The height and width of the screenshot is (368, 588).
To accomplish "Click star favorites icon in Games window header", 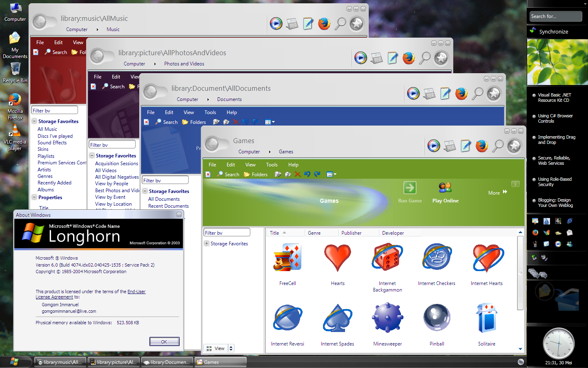I will point(514,146).
